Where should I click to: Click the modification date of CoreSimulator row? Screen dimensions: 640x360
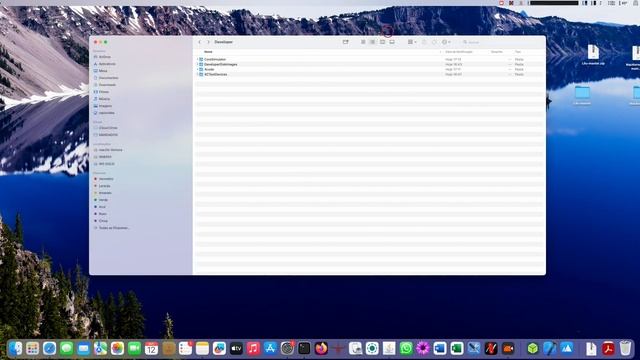[453, 60]
